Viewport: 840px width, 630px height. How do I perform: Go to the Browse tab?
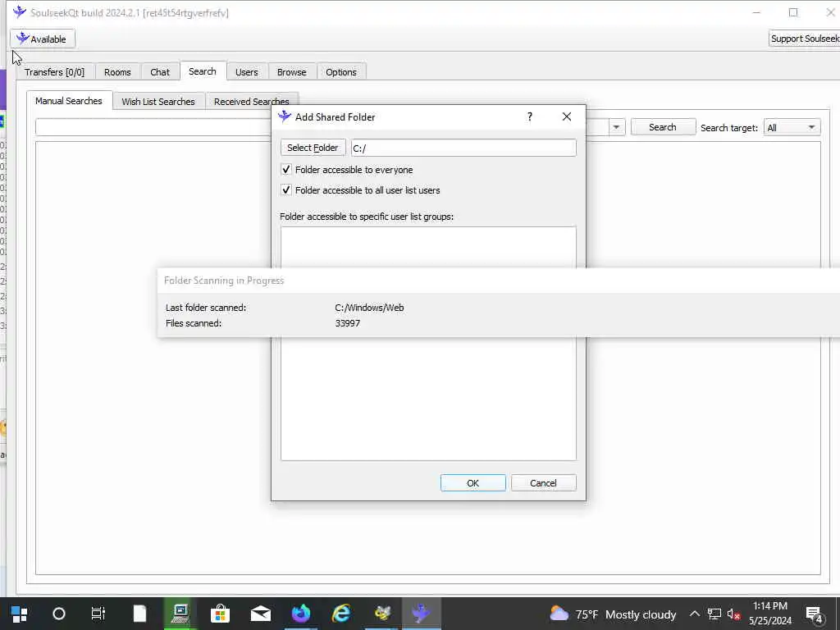291,72
